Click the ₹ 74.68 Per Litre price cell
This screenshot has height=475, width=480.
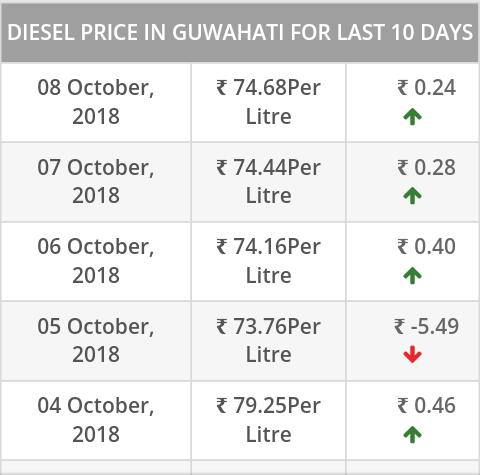[269, 102]
